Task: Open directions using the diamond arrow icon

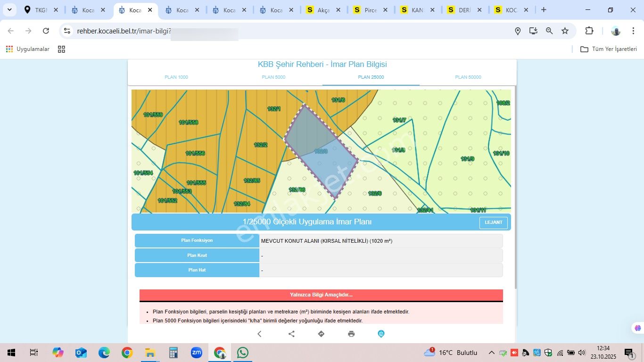Action: click(321, 334)
